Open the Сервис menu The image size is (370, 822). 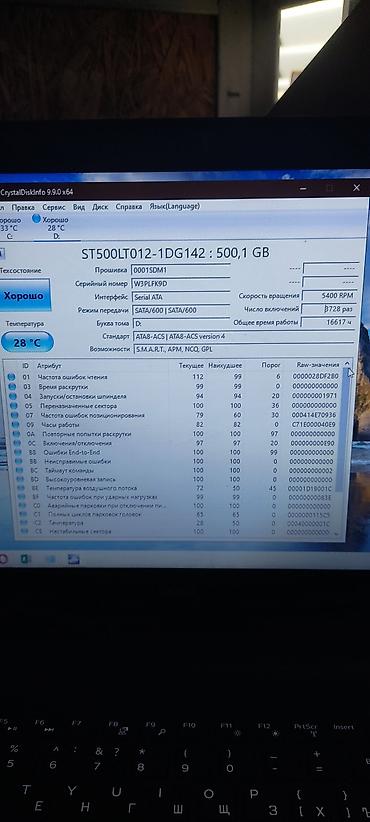pyautogui.click(x=53, y=207)
